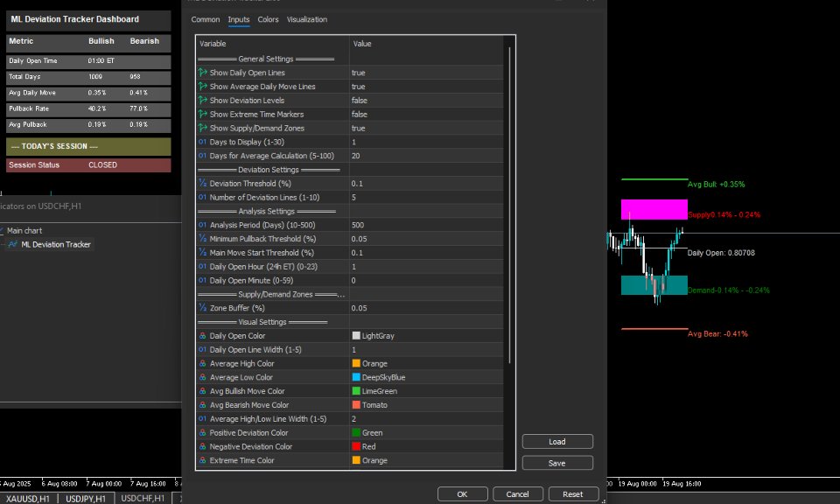Click the Minimum Pullback Threshold icon
The width and height of the screenshot is (840, 504).
click(202, 239)
